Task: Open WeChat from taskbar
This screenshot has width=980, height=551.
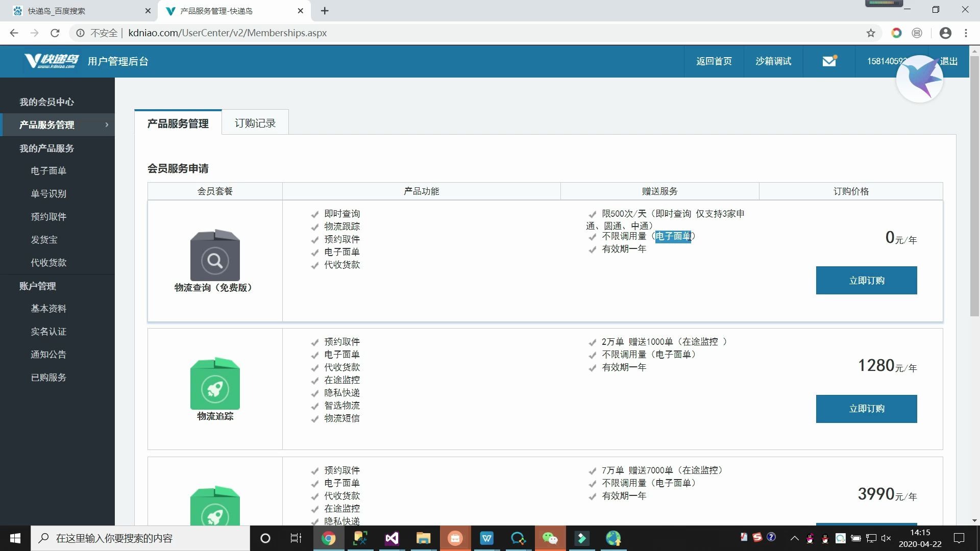Action: click(550, 538)
